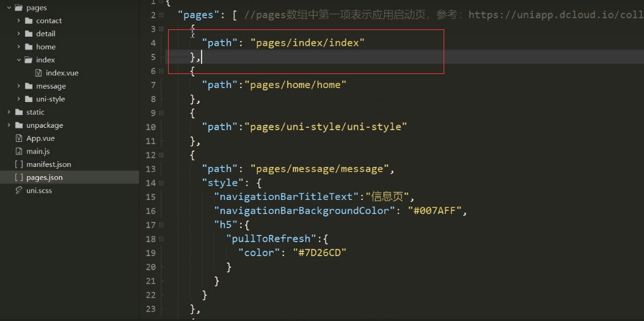Click the Sass icon beside uni.scss

pos(18,191)
